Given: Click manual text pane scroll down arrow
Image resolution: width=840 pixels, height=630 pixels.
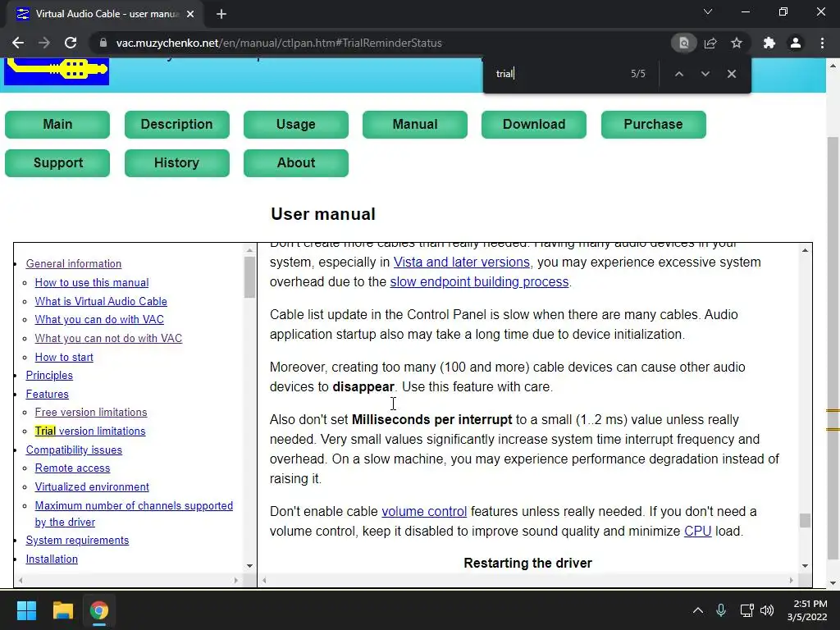Looking at the screenshot, I should [x=806, y=566].
